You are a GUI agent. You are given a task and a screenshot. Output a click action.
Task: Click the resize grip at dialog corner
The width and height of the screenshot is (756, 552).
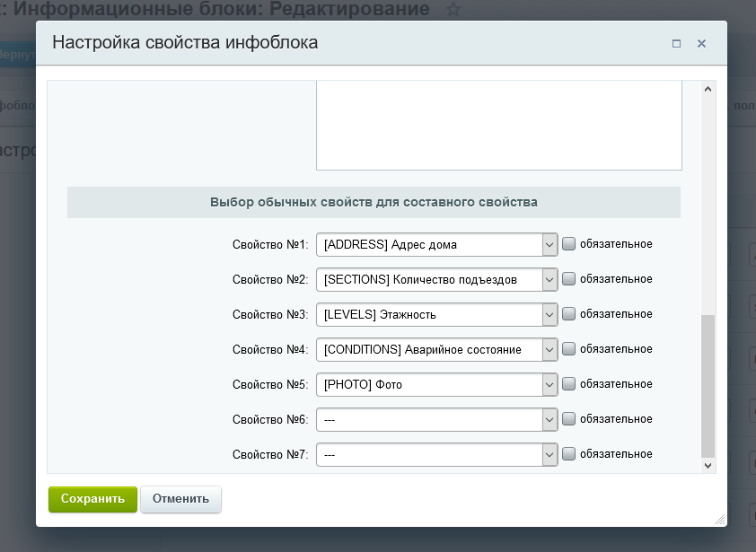click(x=719, y=519)
